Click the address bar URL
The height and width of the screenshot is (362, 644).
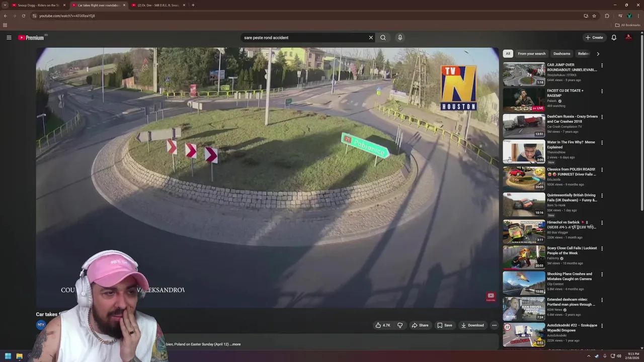(x=67, y=16)
